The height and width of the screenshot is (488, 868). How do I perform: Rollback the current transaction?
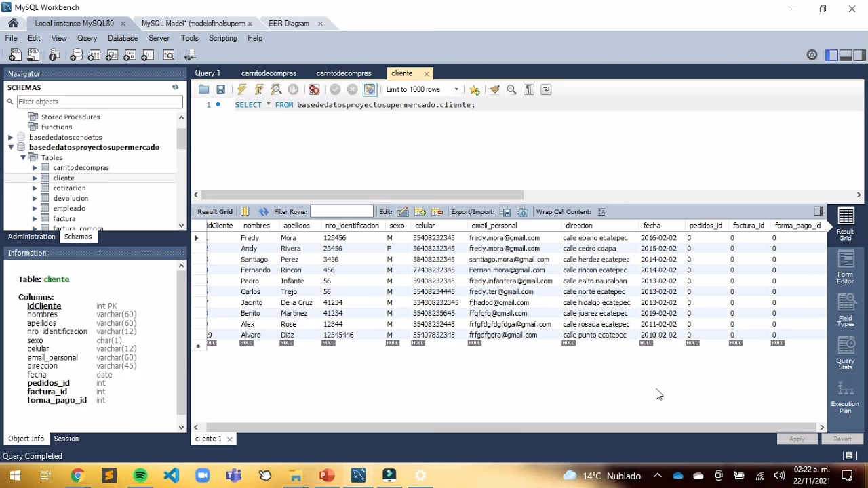352,89
